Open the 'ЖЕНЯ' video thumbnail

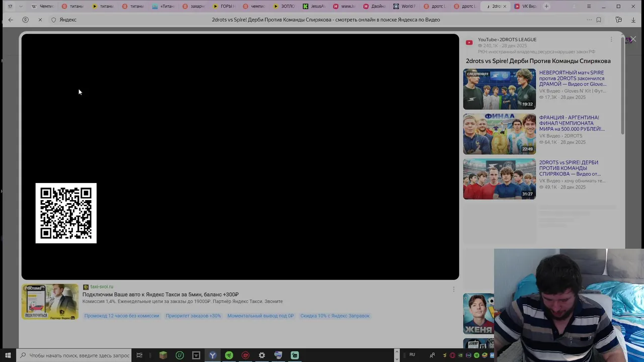click(x=478, y=314)
